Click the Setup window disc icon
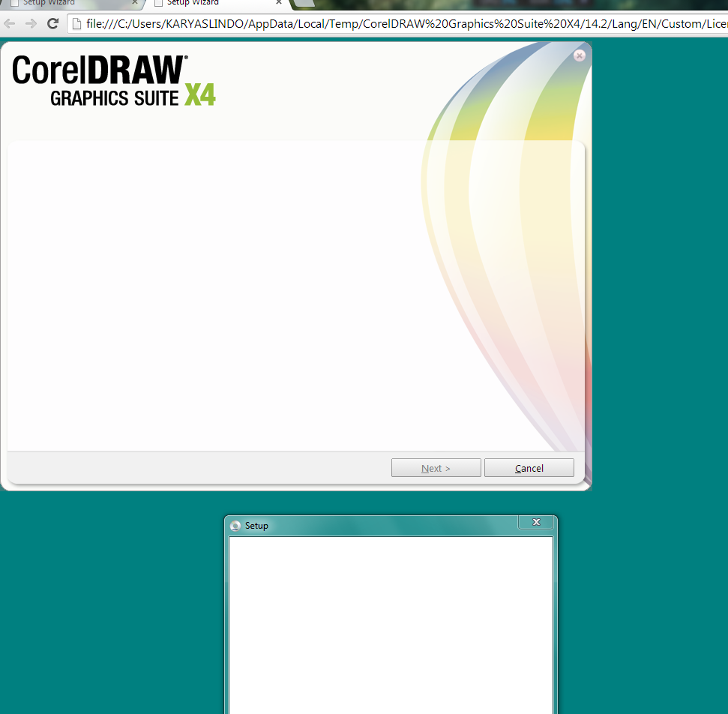 click(x=235, y=526)
